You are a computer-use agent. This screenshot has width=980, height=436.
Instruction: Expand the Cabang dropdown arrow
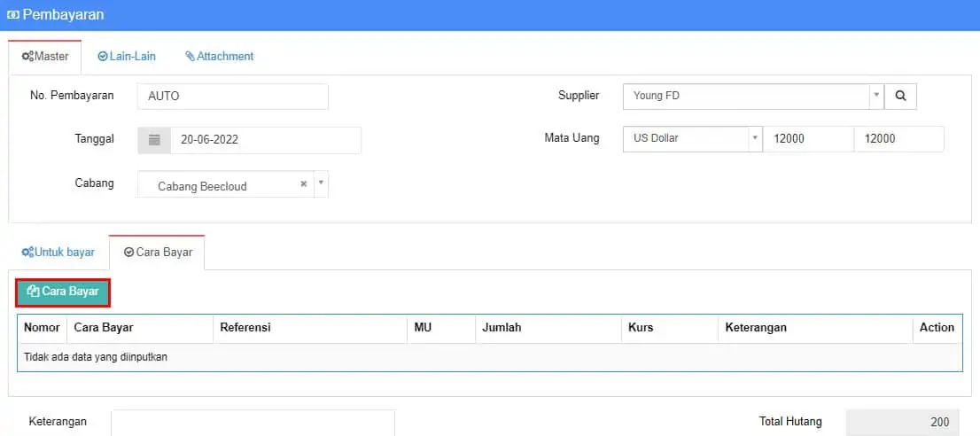click(x=321, y=183)
